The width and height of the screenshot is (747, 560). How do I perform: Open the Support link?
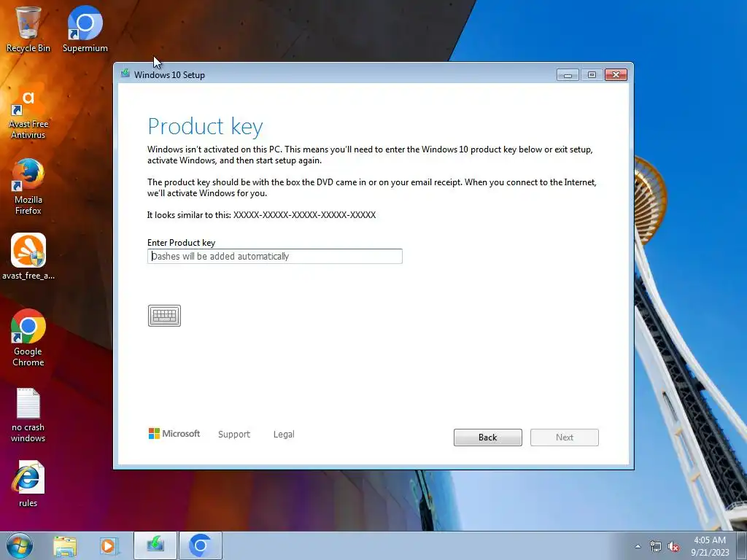(234, 435)
